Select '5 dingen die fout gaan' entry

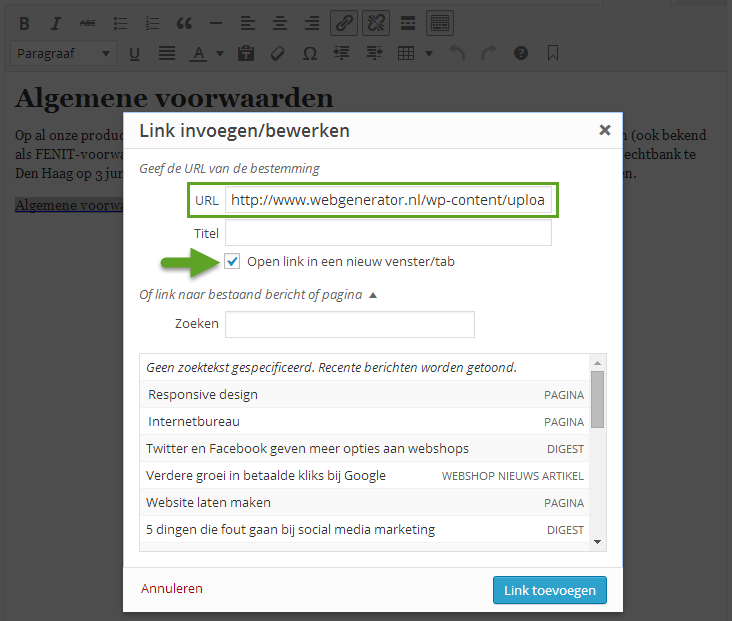365,529
